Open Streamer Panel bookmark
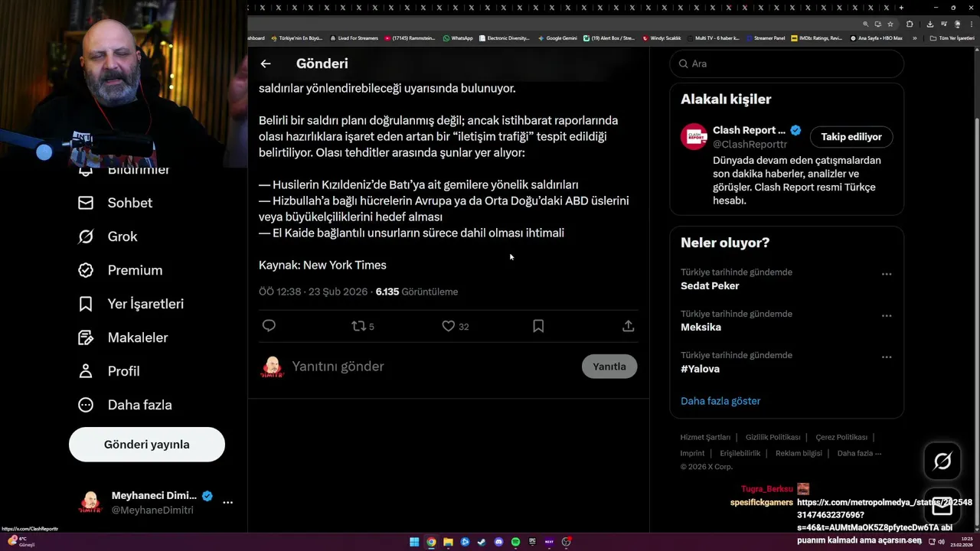This screenshot has width=980, height=551. 765,37
